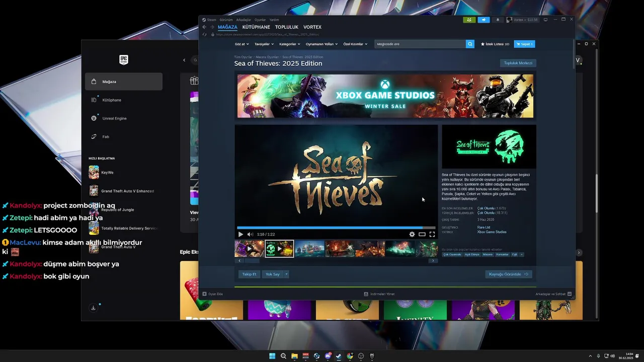Open the Steam friends button (green icon)

(469, 20)
